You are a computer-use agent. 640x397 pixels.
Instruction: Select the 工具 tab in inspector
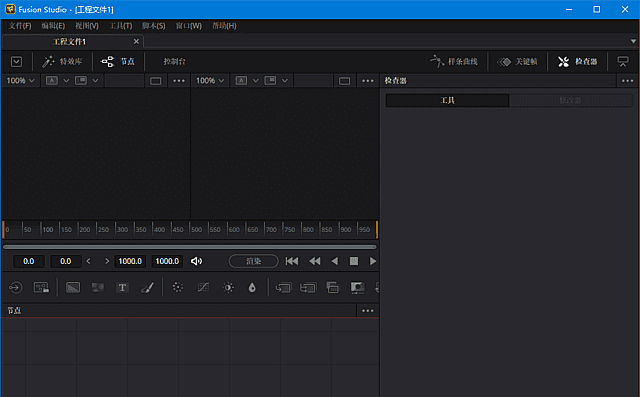coord(447,100)
